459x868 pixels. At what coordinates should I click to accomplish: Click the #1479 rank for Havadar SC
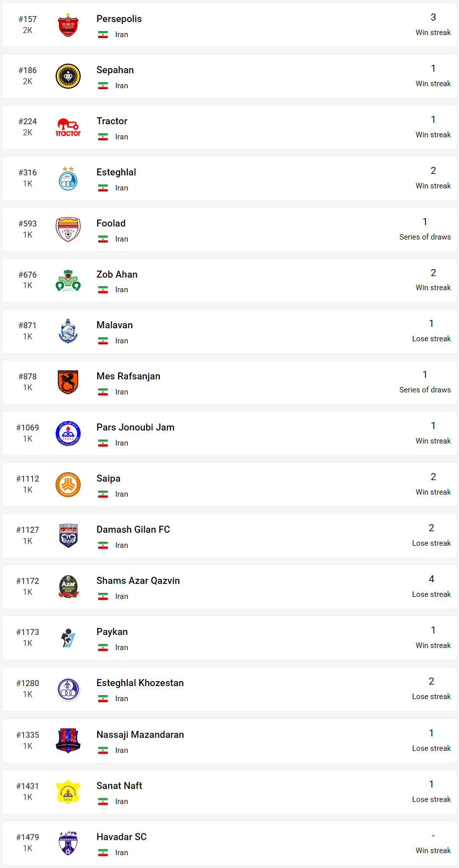28,837
